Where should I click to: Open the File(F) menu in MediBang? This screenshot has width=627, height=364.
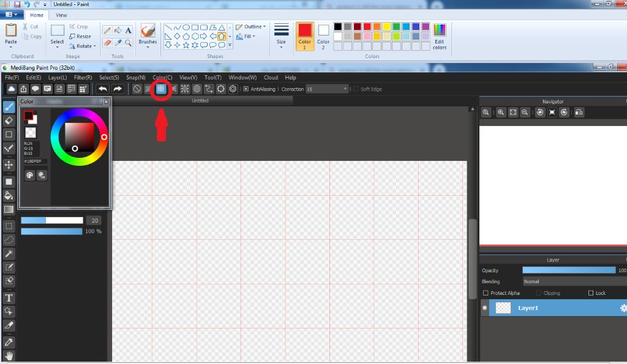click(x=12, y=78)
